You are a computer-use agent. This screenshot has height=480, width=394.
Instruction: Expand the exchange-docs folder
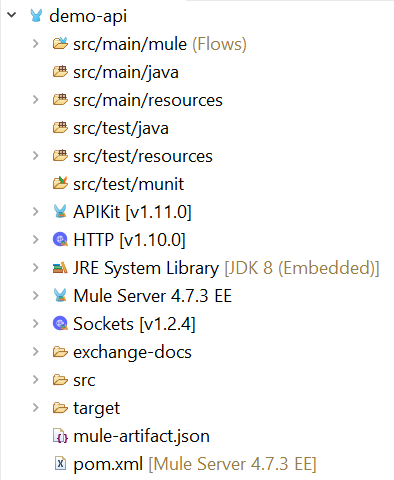[36, 352]
